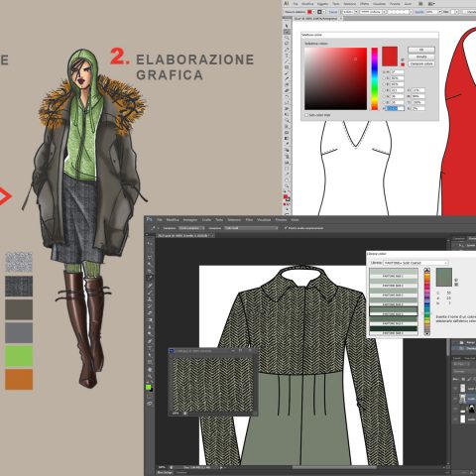Open the Effetto menu in Illustrator
The width and height of the screenshot is (476, 476).
click(x=364, y=4)
